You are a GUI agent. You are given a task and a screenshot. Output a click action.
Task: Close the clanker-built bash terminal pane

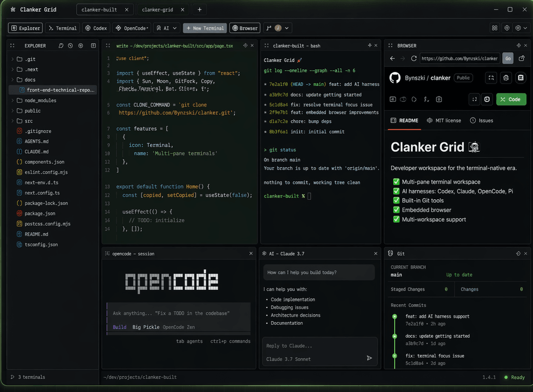(376, 46)
